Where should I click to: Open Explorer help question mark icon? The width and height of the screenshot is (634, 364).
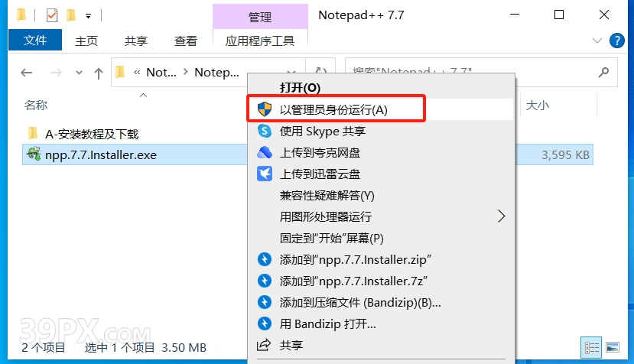(x=616, y=41)
